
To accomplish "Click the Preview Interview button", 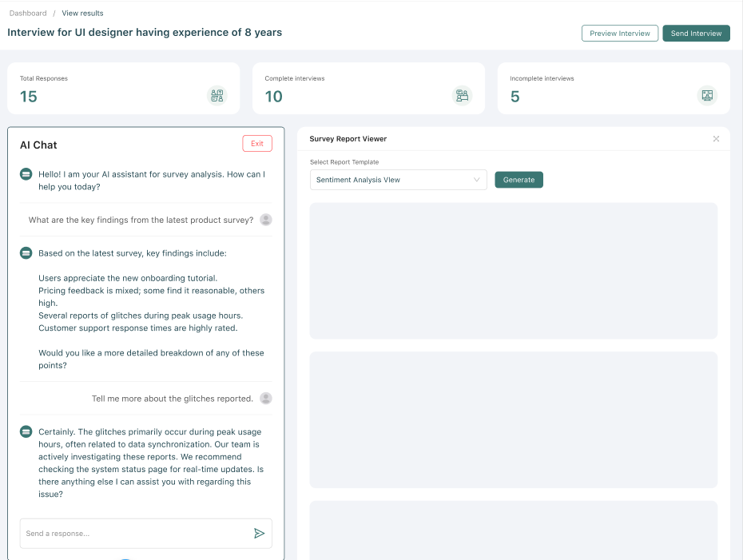I will click(x=620, y=33).
